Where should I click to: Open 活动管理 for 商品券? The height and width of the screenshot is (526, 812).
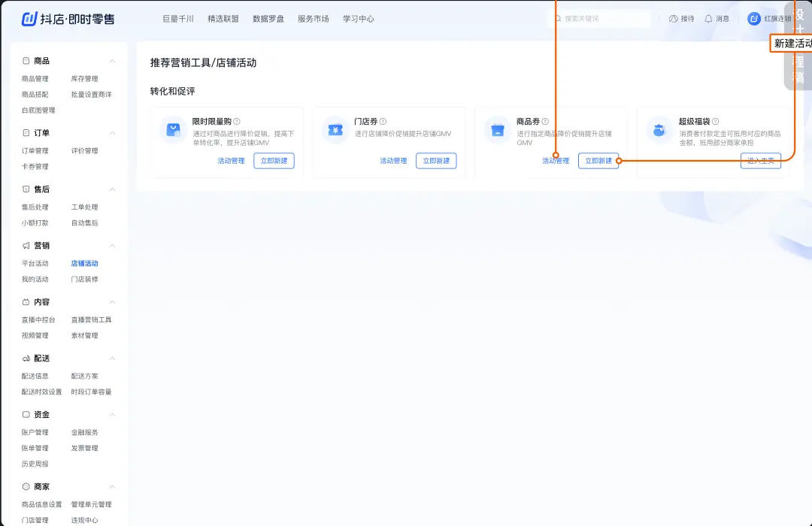pos(556,161)
